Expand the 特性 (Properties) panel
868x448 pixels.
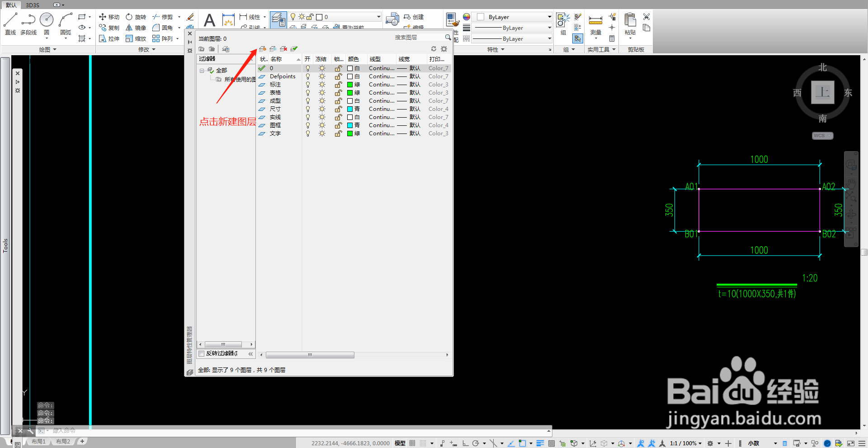pyautogui.click(x=495, y=49)
